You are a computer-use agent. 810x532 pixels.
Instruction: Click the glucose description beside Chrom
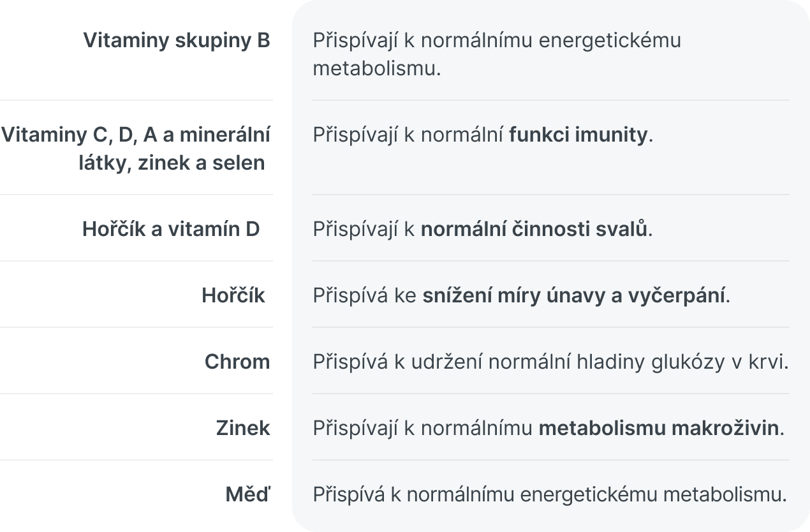[551, 362]
